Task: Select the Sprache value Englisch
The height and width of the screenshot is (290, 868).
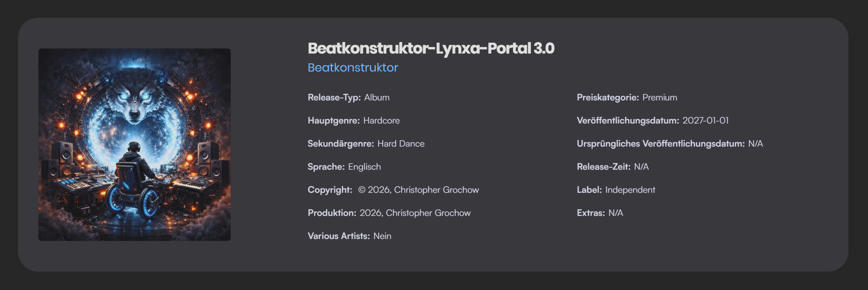Action: click(x=364, y=167)
